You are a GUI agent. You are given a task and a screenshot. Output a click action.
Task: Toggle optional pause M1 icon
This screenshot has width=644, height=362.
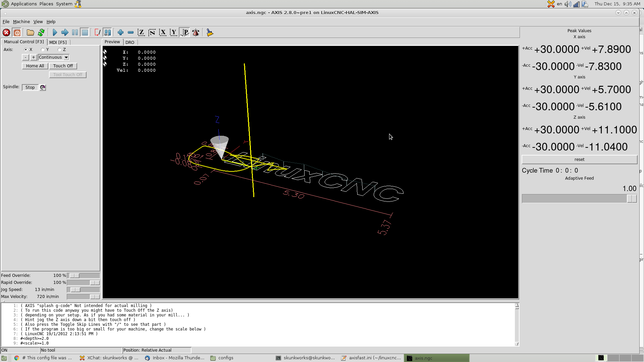[x=107, y=33]
